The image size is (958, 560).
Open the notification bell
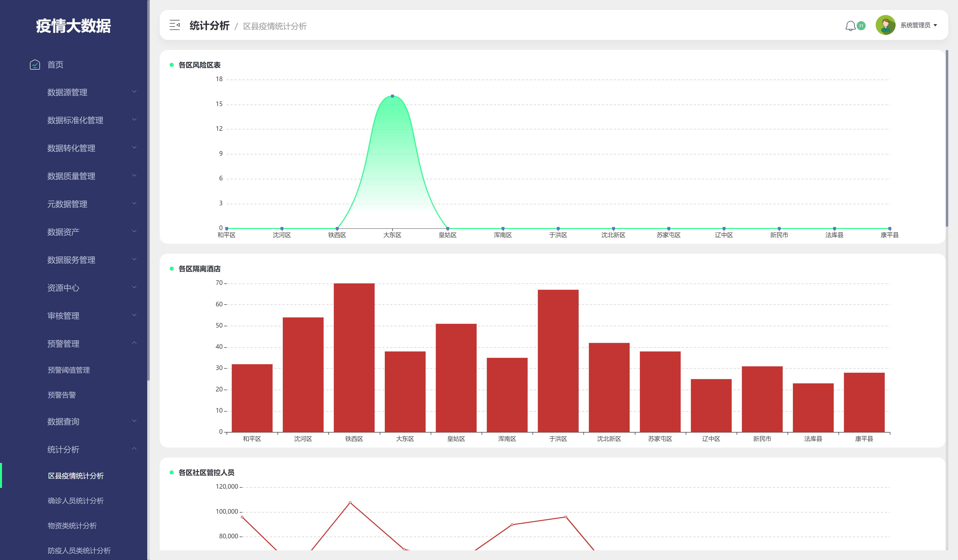850,26
